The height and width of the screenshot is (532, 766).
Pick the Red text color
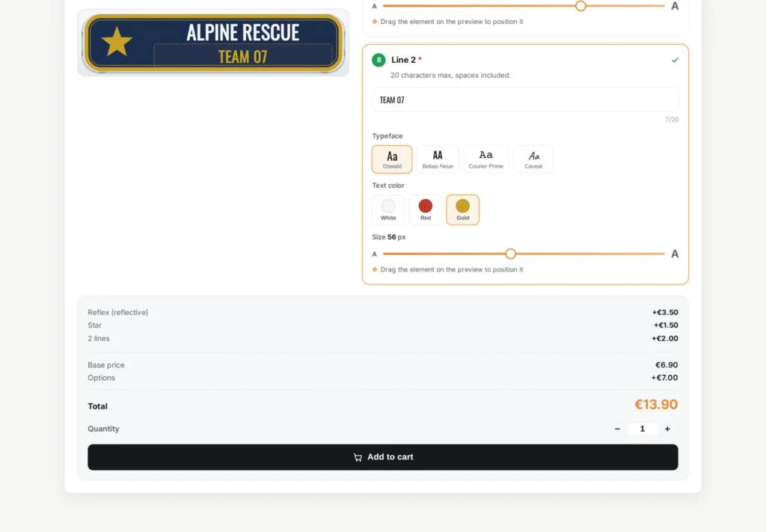click(426, 210)
